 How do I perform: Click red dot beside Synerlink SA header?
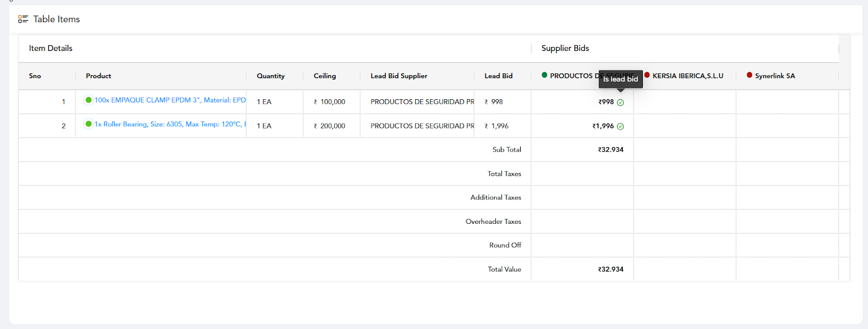749,75
